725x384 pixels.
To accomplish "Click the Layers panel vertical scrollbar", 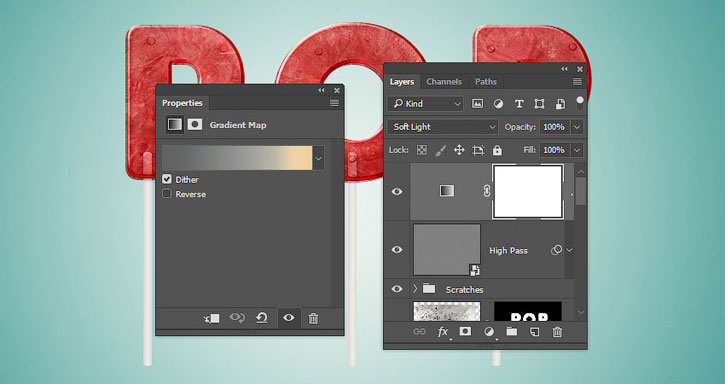I will click(x=581, y=191).
